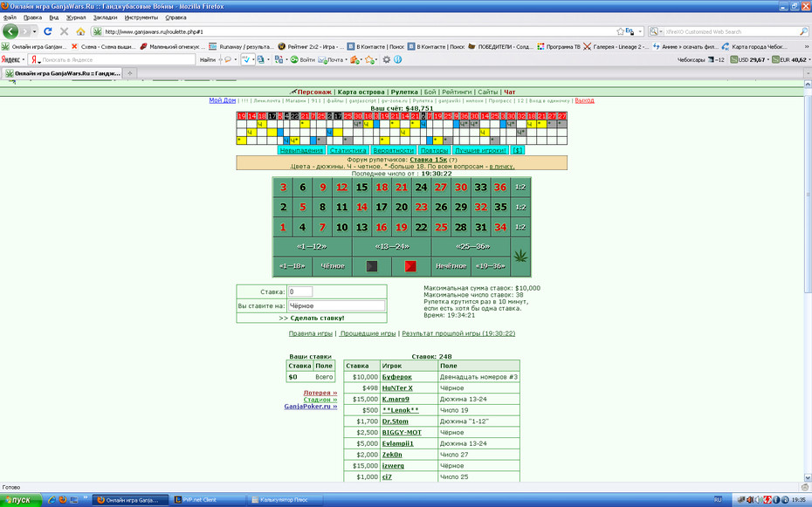Open the Firefox Home page icon
Image resolution: width=812 pixels, height=507 pixels.
click(80, 31)
